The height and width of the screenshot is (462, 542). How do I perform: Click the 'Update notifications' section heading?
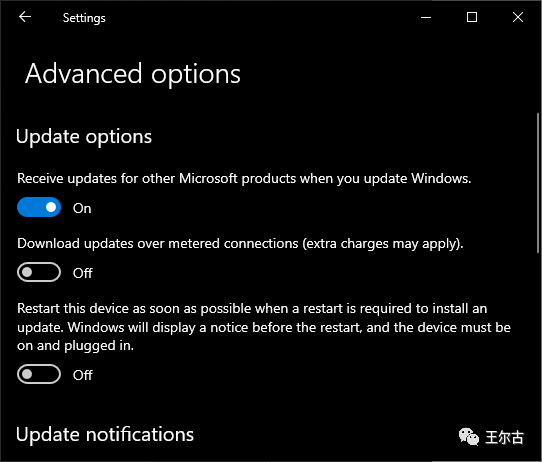[105, 434]
